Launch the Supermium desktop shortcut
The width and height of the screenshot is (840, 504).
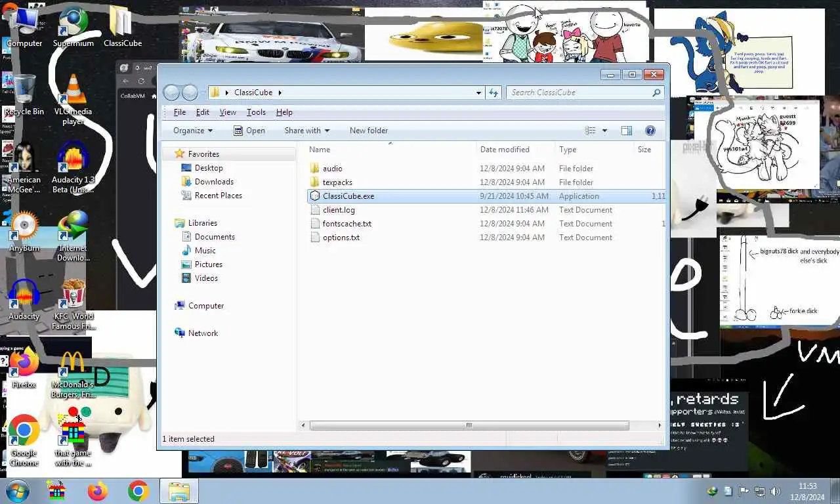pos(73,27)
